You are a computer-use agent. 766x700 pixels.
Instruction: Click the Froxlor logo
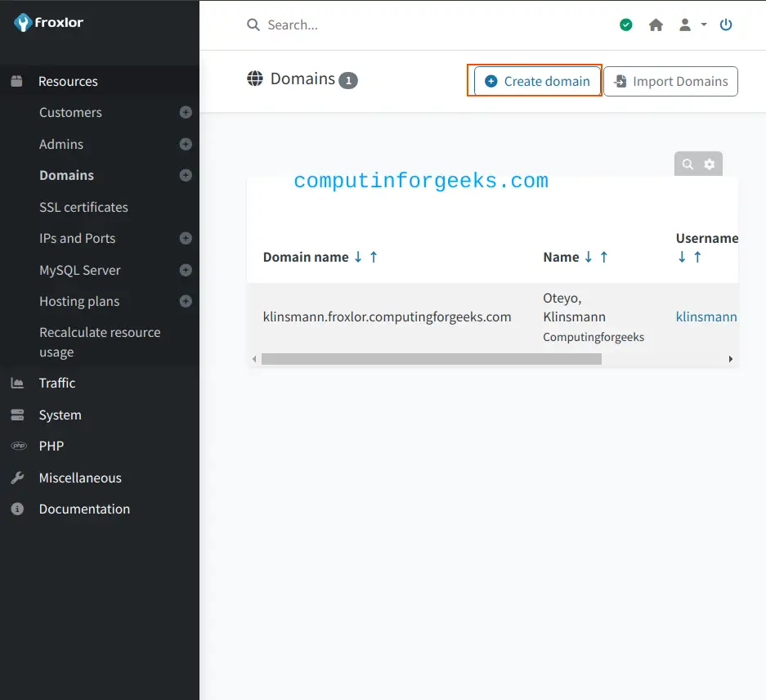(48, 22)
